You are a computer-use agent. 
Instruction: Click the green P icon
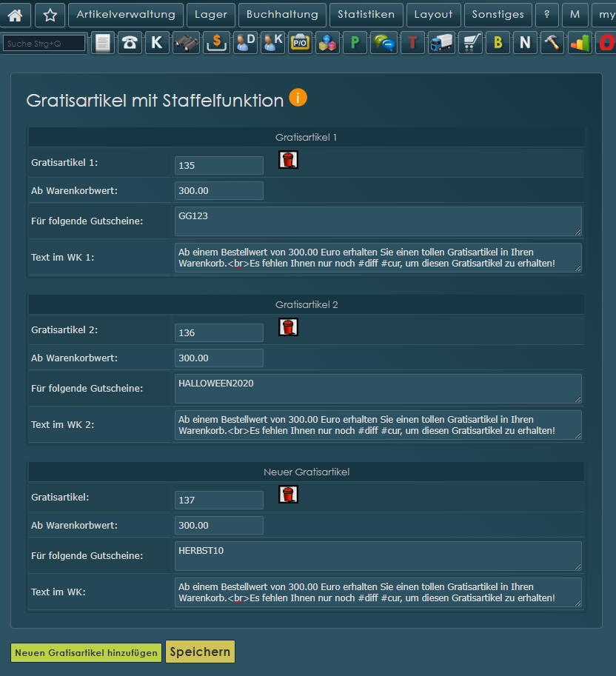(x=355, y=43)
